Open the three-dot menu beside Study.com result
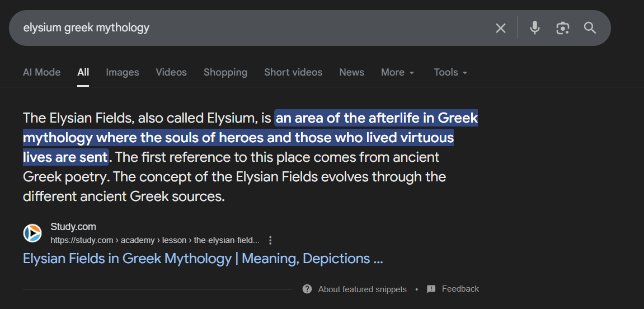The height and width of the screenshot is (309, 644). [270, 240]
